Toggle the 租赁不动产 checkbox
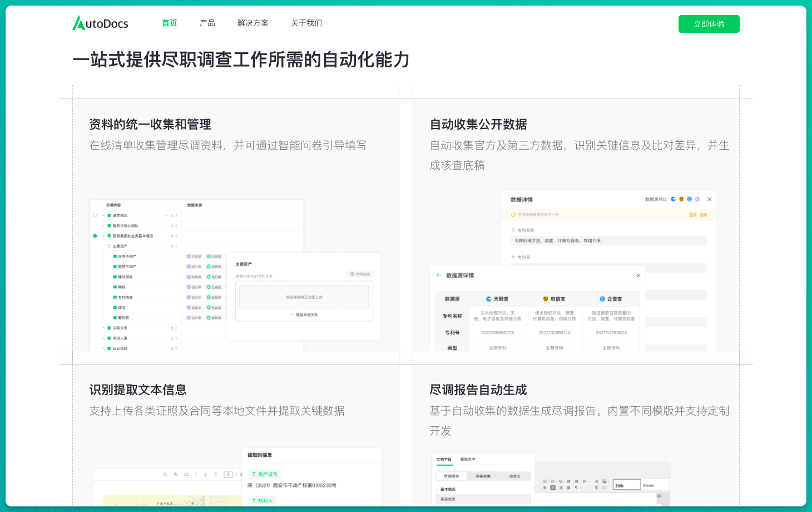 pyautogui.click(x=115, y=267)
